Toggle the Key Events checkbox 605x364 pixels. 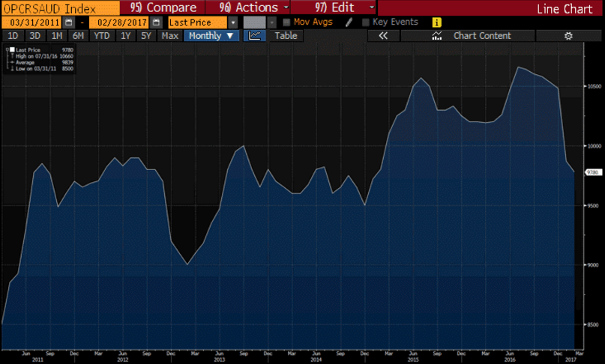365,22
